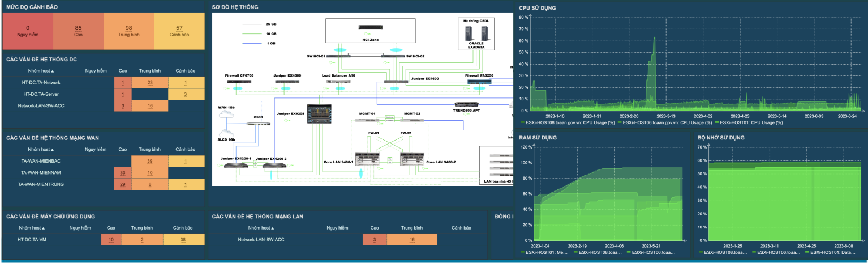The image size is (868, 263).
Task: Click the CPU sử dụng graph area
Action: (697, 63)
